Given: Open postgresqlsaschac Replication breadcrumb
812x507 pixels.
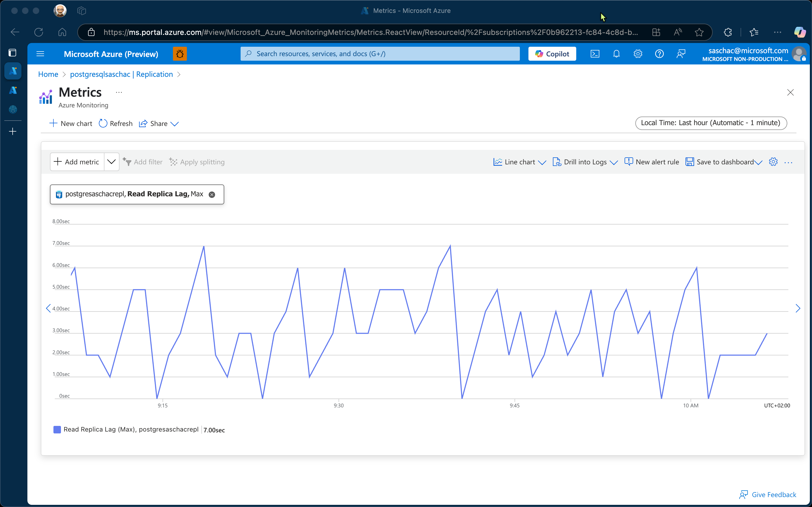Looking at the screenshot, I should click(x=121, y=74).
